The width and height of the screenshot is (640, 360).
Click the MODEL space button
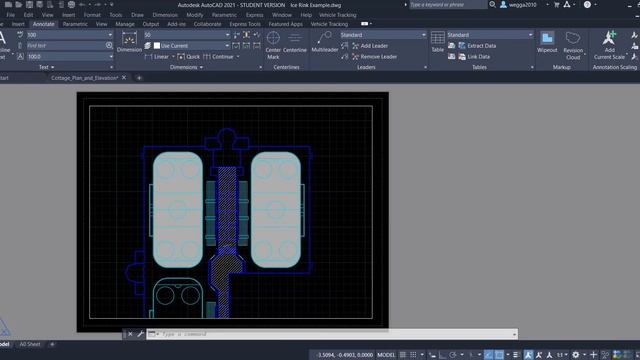tap(386, 355)
